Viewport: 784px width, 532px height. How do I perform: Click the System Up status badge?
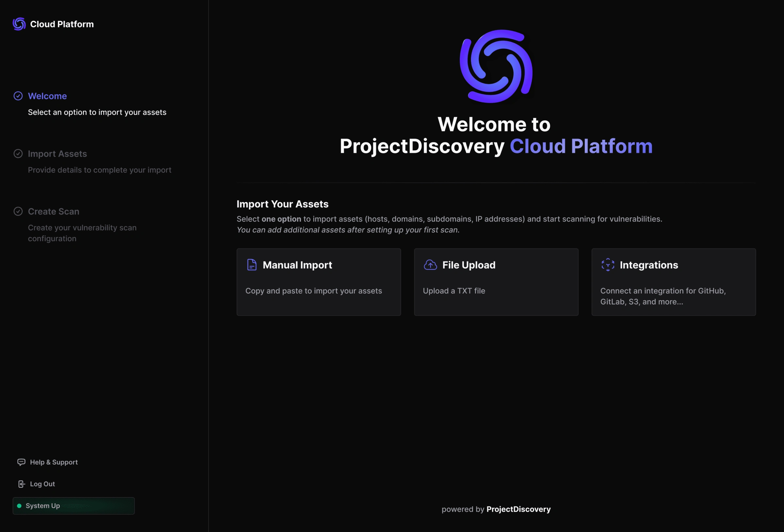[73, 506]
